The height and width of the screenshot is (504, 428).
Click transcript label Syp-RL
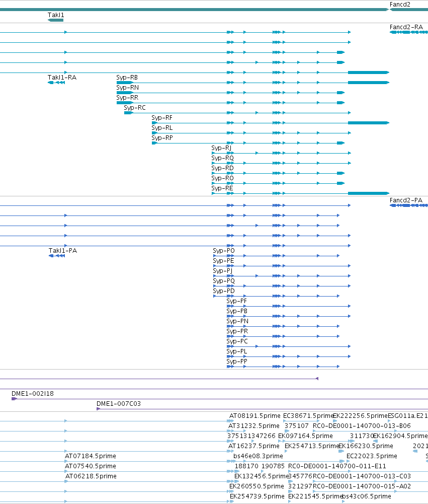162,128
